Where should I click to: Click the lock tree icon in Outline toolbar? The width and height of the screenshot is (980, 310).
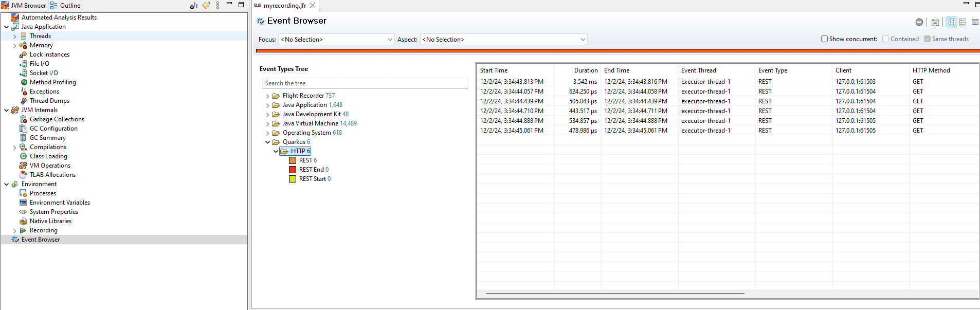point(194,5)
